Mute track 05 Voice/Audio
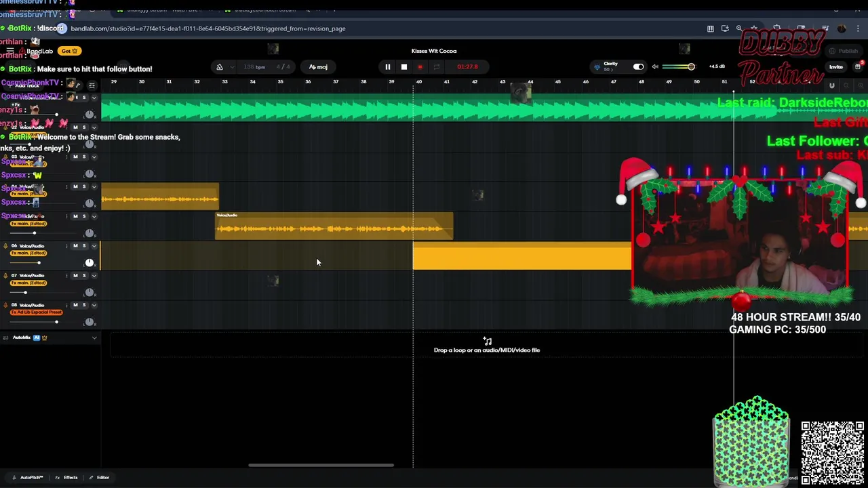Image resolution: width=868 pixels, height=488 pixels. coord(75,217)
